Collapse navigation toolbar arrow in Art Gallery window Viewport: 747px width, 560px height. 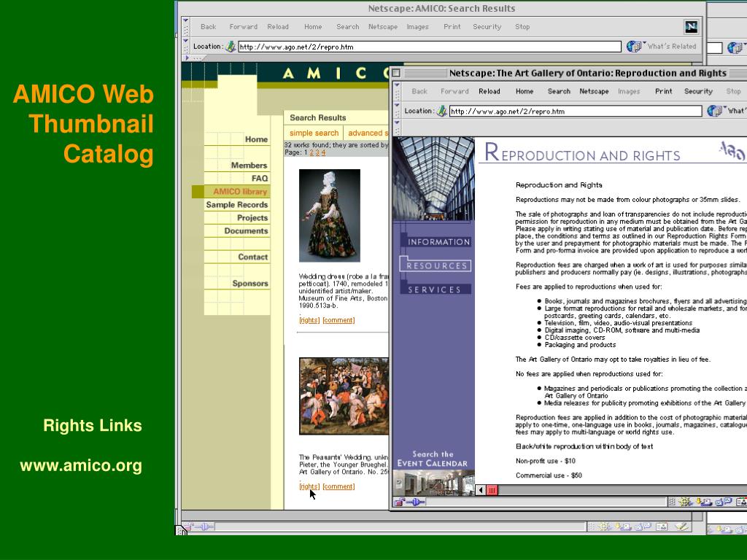click(397, 85)
